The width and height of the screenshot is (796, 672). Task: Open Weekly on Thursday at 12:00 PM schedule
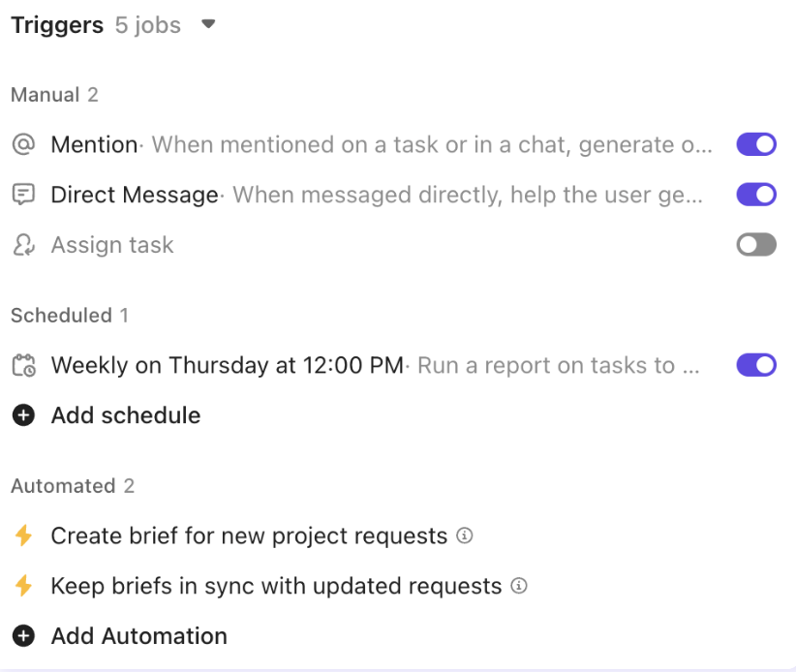[228, 365]
